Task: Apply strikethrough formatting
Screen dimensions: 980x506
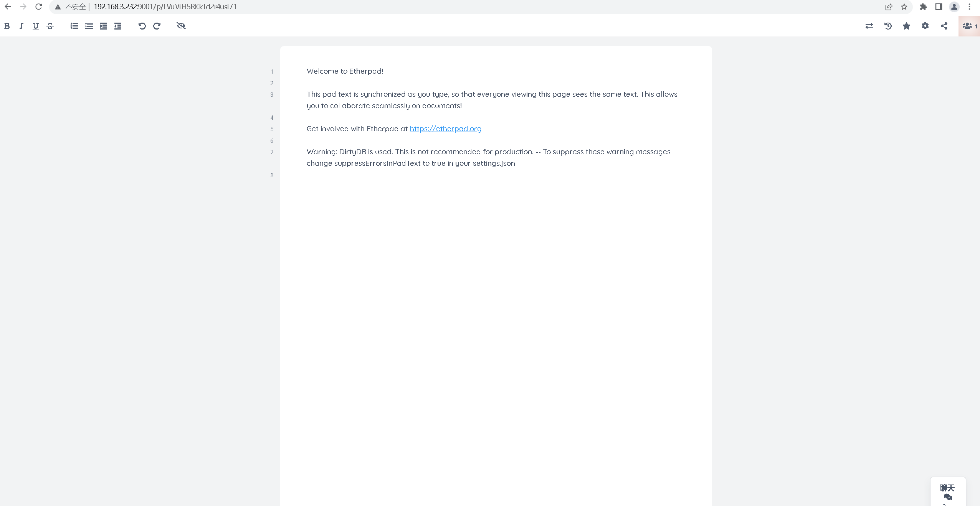Action: 50,26
